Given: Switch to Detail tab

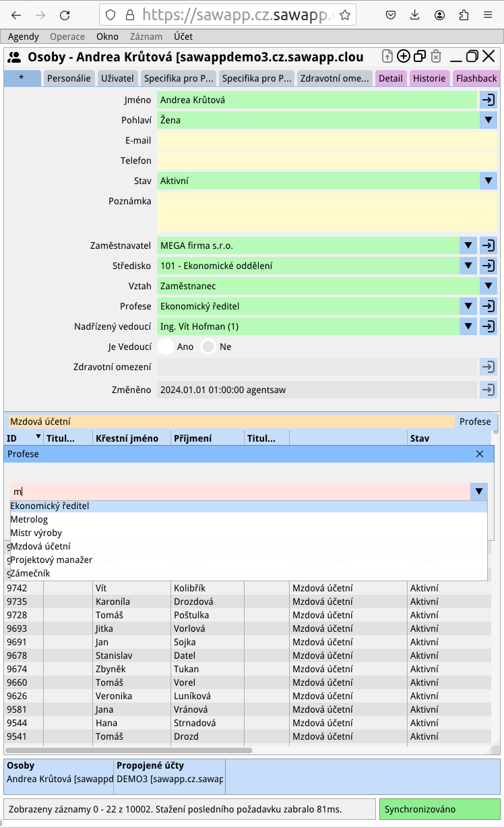Looking at the screenshot, I should tap(391, 78).
